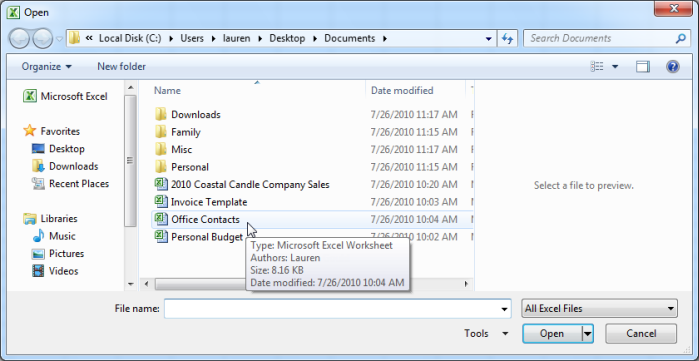Click the New folder button
This screenshot has width=699, height=361.
point(121,67)
